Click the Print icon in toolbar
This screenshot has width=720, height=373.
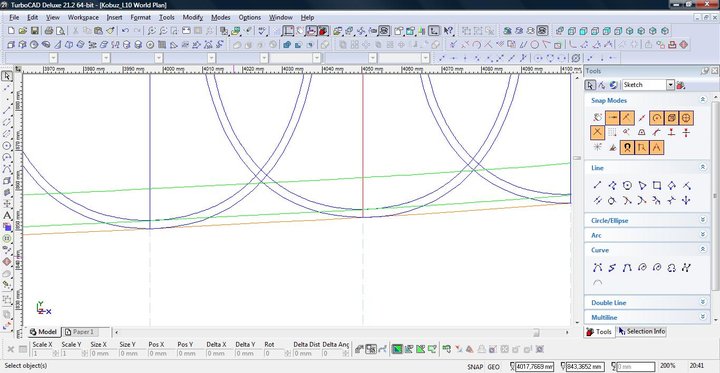[49, 31]
